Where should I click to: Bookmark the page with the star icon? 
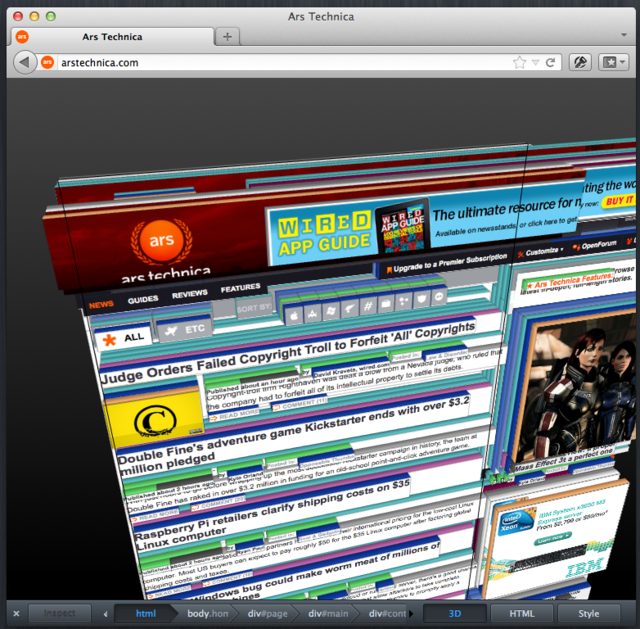[x=519, y=62]
